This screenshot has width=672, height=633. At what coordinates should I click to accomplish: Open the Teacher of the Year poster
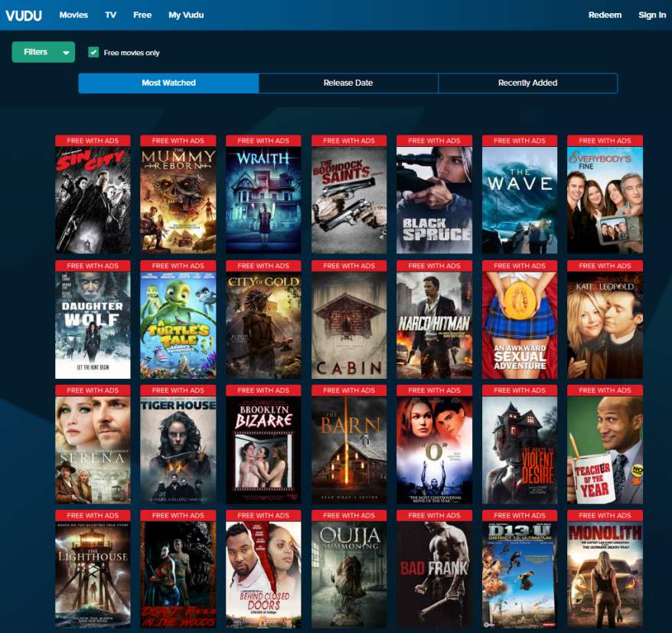[605, 444]
